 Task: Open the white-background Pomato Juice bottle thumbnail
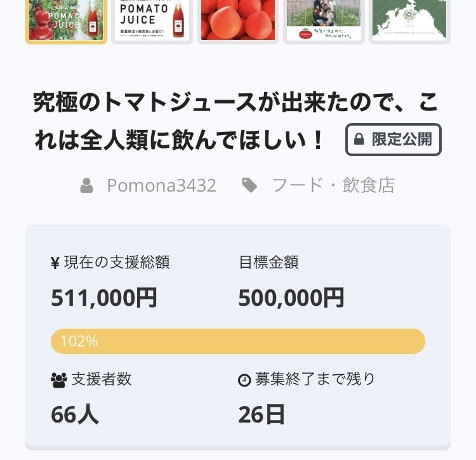152,20
